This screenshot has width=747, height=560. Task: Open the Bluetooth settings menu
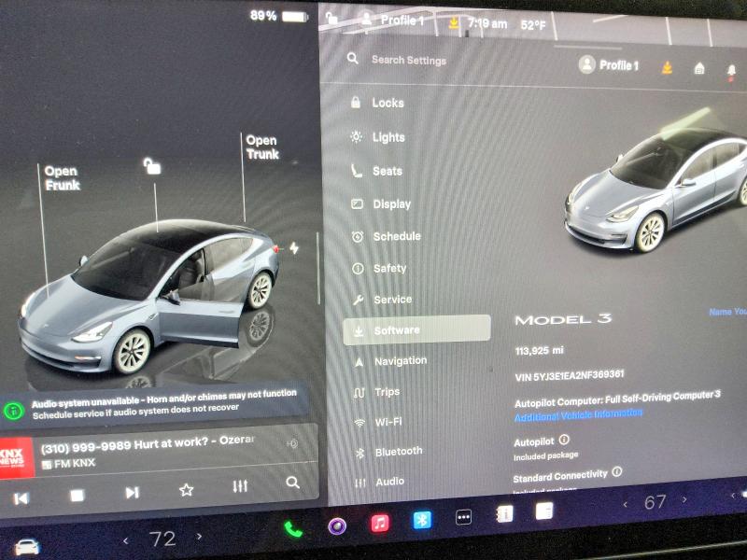[x=388, y=452]
